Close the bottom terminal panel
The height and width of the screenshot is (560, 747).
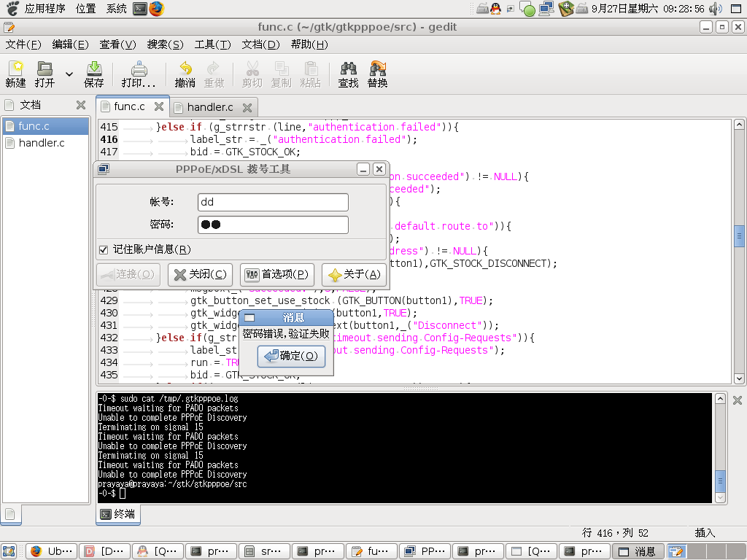pos(737,400)
